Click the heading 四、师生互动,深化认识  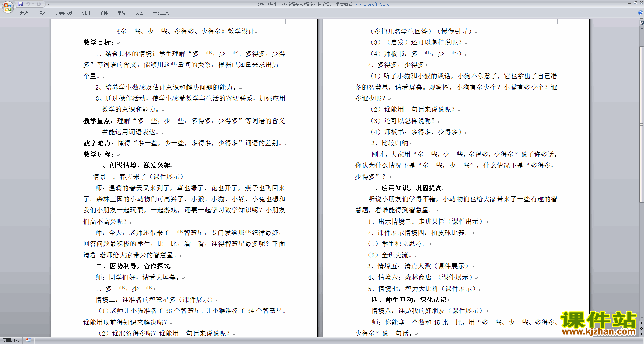point(409,300)
